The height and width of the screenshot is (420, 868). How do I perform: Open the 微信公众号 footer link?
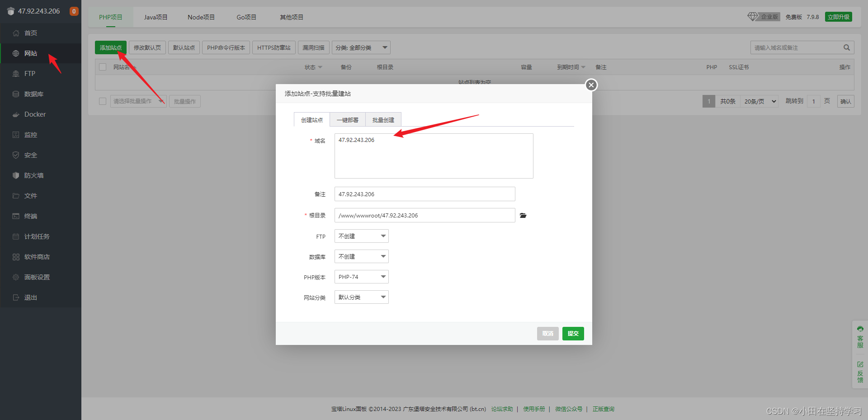point(569,409)
